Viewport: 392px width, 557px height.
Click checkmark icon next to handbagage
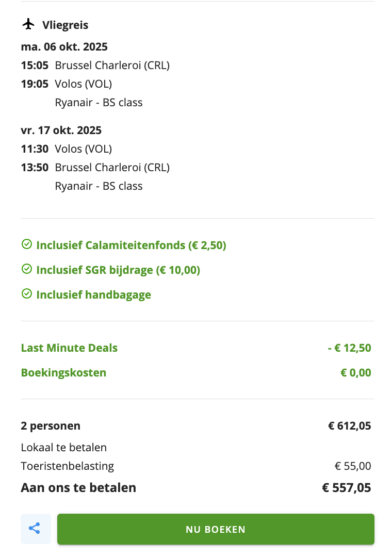[x=26, y=294]
